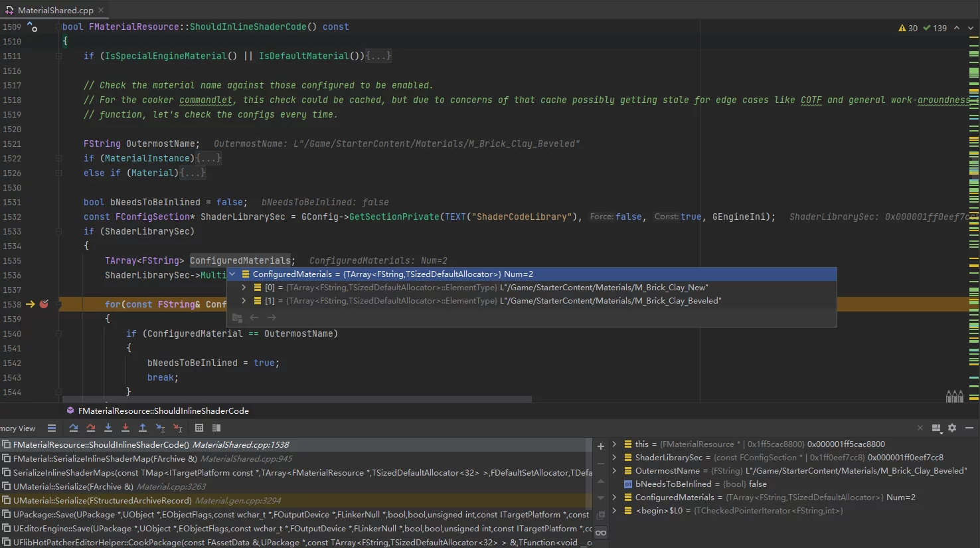Viewport: 980px width, 548px height.
Task: Unfold collapsed code block on line 1511
Action: 378,56
